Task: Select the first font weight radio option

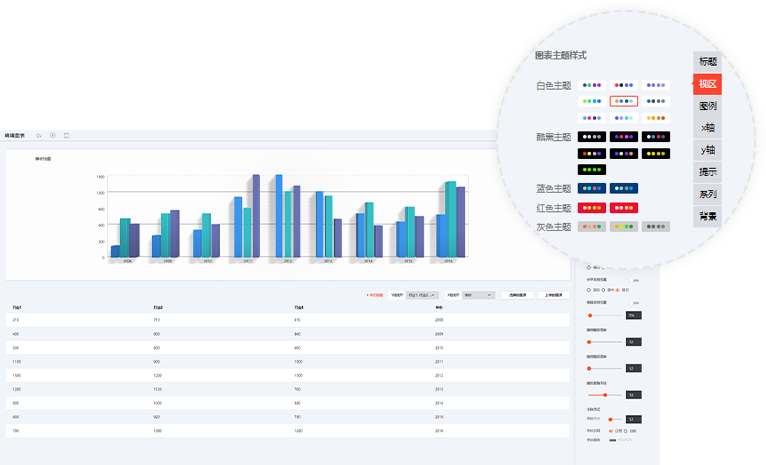Action: [x=610, y=429]
